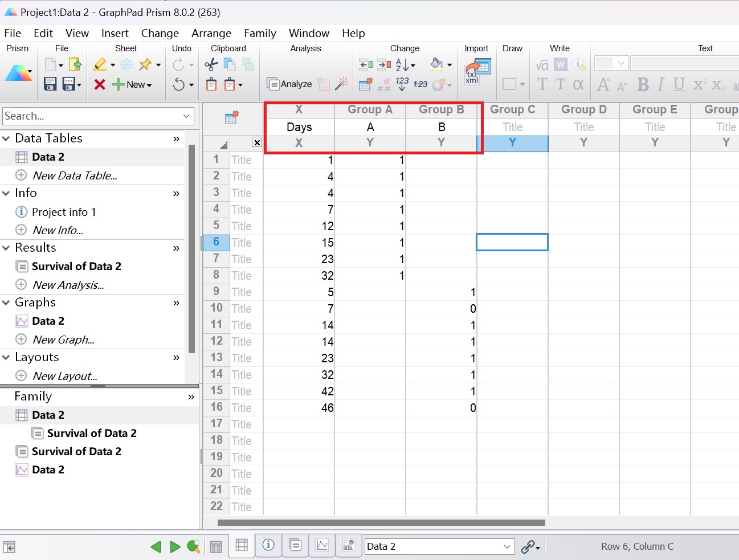Click the Save file icon
The image size is (739, 560).
pyautogui.click(x=50, y=84)
